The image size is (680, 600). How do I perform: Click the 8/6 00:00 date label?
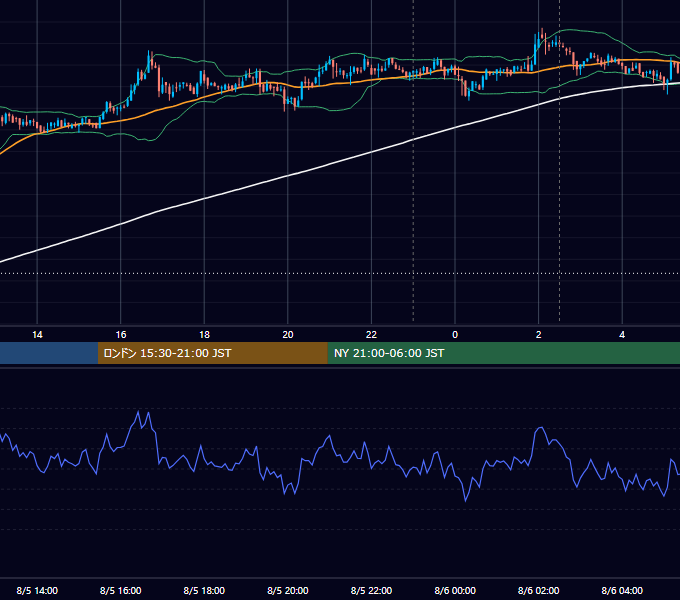pos(455,590)
